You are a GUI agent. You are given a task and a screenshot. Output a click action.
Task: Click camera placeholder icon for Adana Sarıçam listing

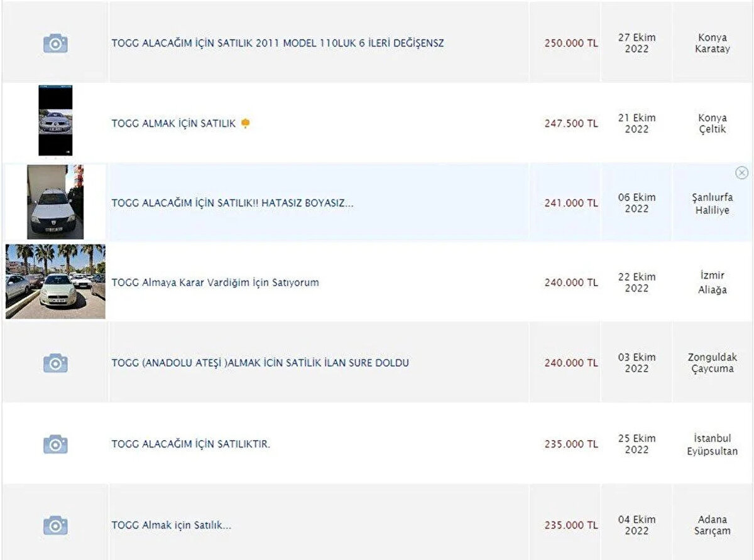point(55,525)
